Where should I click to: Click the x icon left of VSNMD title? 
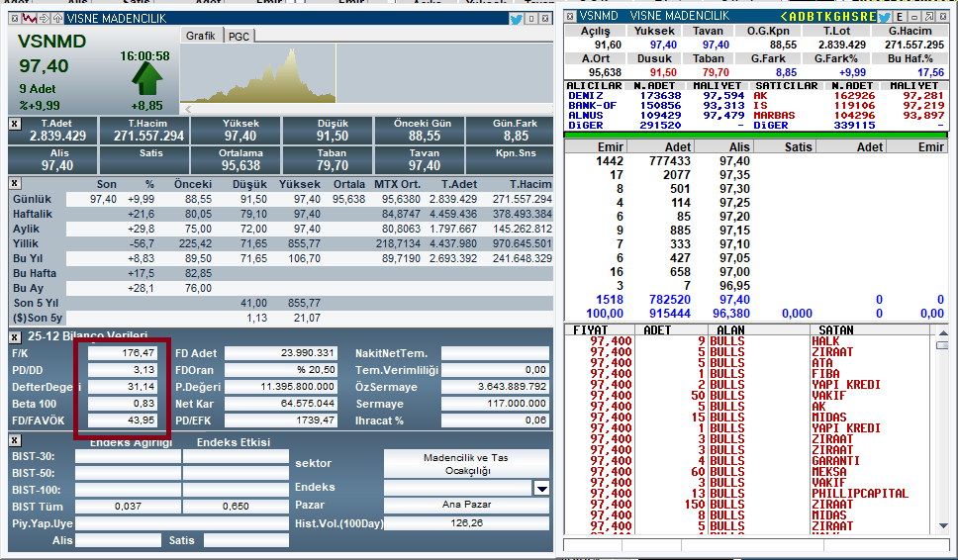pos(569,17)
